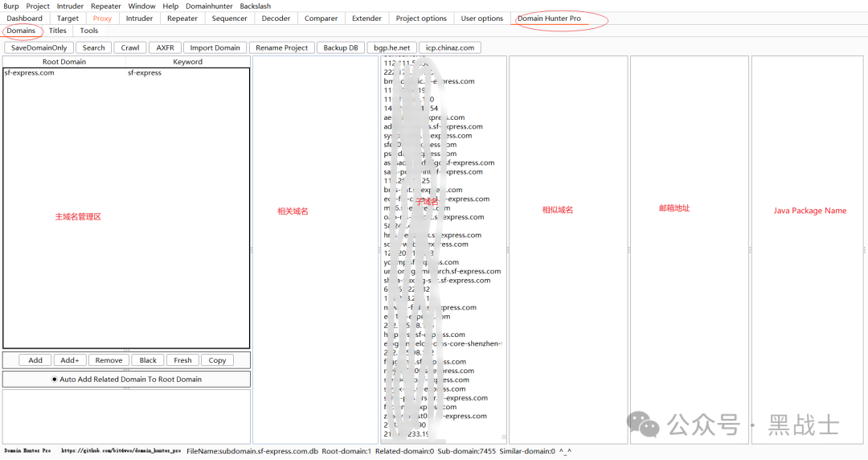Click the Rename Project button
Viewport: 868px width, 460px height.
282,47
